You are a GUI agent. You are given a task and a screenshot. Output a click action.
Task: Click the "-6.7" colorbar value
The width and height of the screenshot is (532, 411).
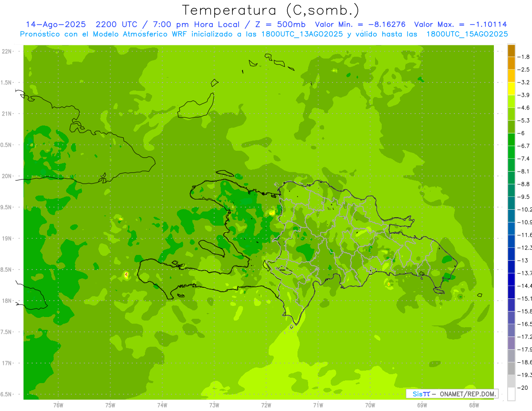(524, 146)
